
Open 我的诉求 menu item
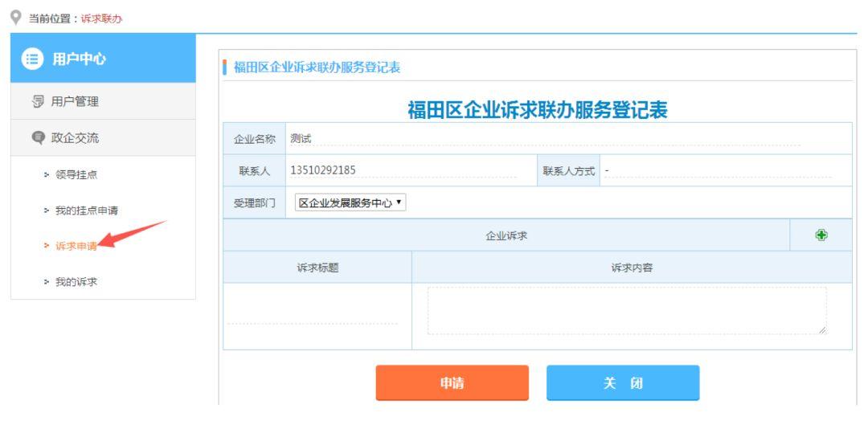click(x=76, y=282)
